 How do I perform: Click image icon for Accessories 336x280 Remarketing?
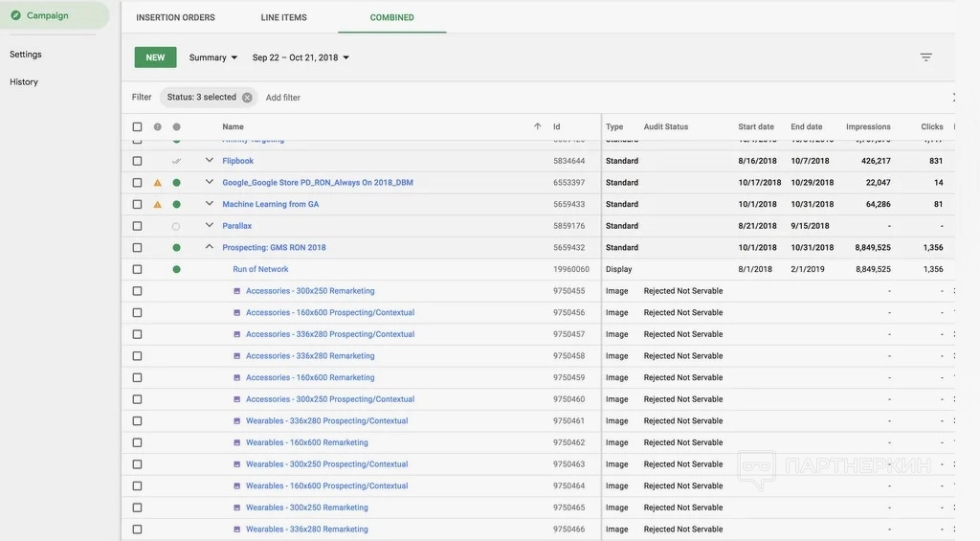[x=237, y=356]
